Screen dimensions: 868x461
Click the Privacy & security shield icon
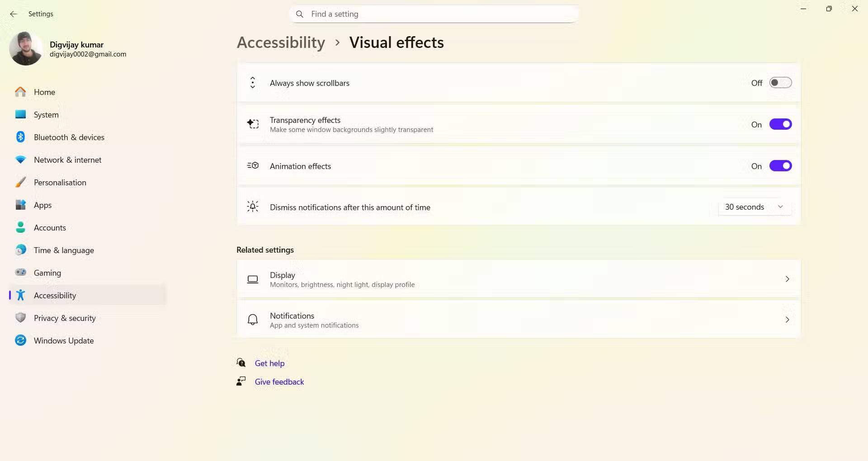pyautogui.click(x=20, y=318)
